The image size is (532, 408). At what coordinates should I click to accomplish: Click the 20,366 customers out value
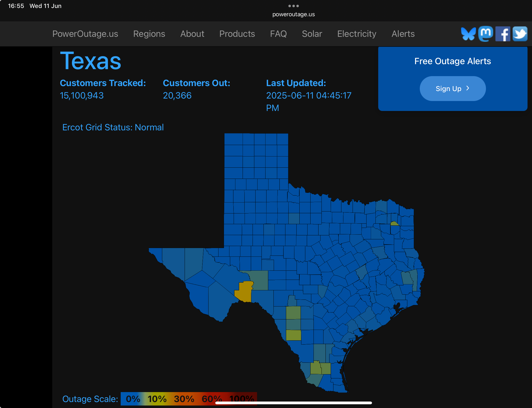click(177, 96)
